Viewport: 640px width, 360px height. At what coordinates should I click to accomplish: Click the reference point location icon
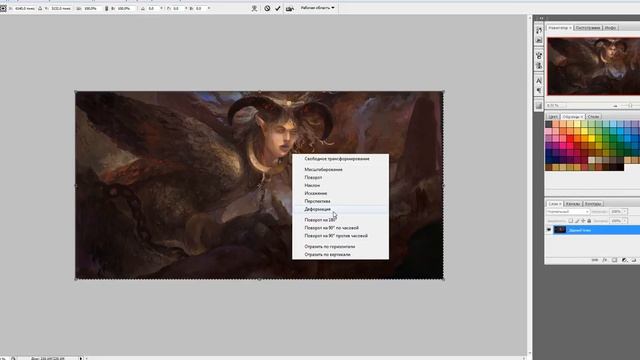tap(3, 8)
